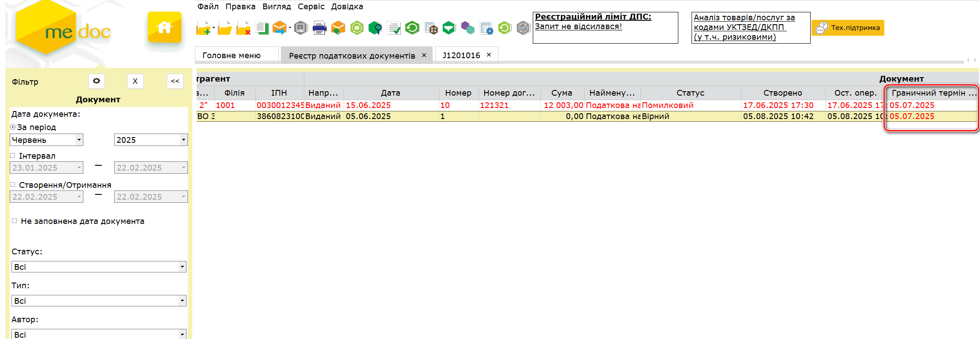Expand the 'Статус' dropdown
980x339 pixels.
click(x=182, y=267)
